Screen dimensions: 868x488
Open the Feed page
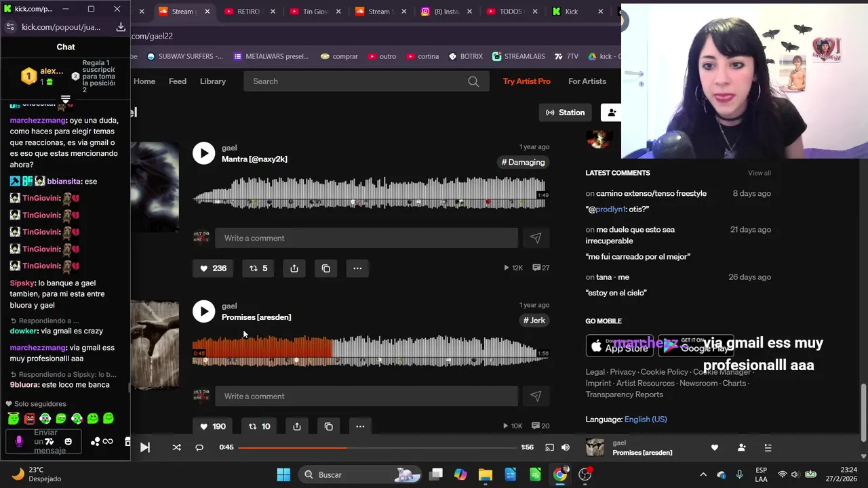click(178, 81)
